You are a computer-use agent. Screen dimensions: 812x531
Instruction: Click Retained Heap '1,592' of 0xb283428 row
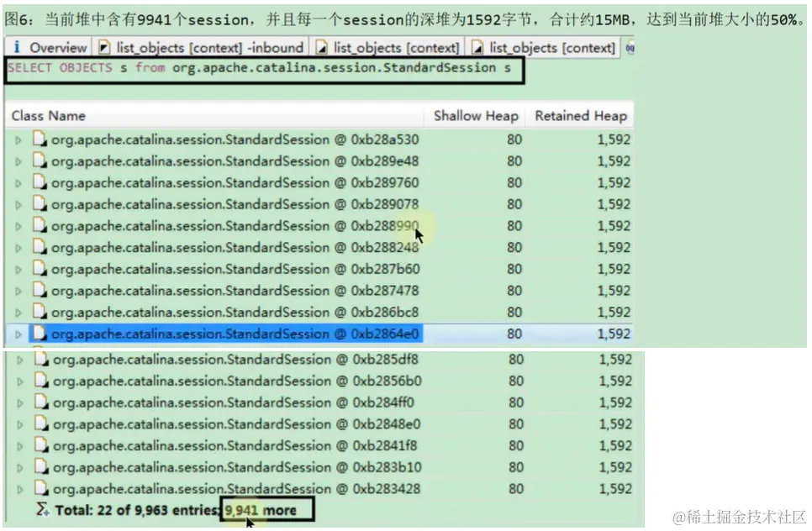point(615,489)
